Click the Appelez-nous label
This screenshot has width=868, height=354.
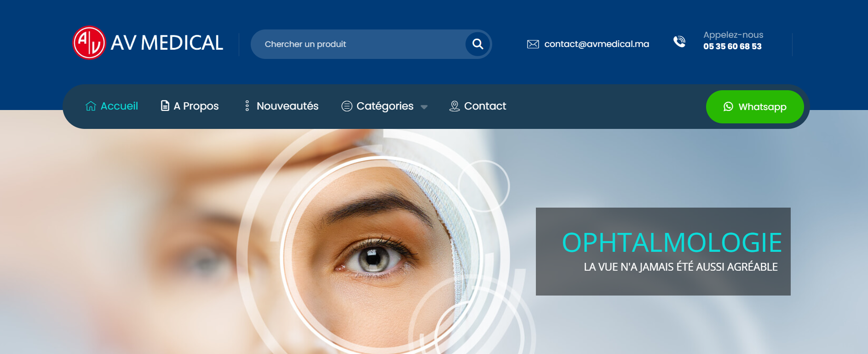coord(733,35)
